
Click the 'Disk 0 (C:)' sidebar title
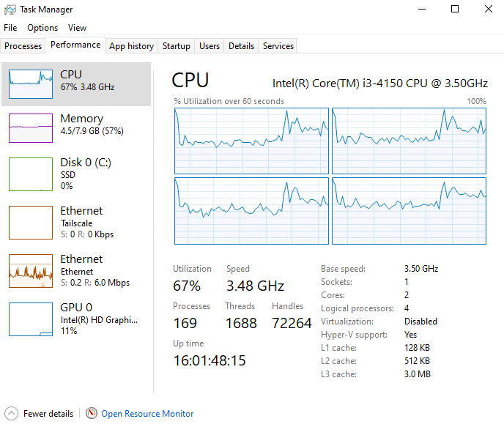[x=86, y=163]
